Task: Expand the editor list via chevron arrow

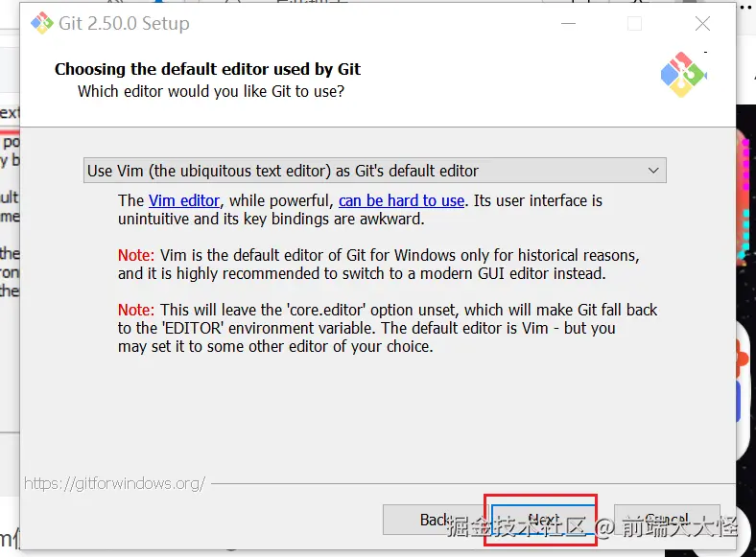Action: click(x=653, y=171)
